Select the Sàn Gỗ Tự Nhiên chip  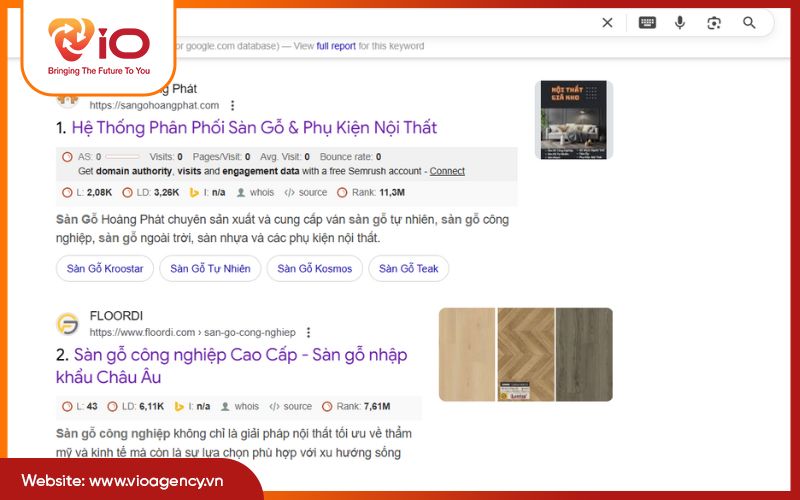[210, 268]
